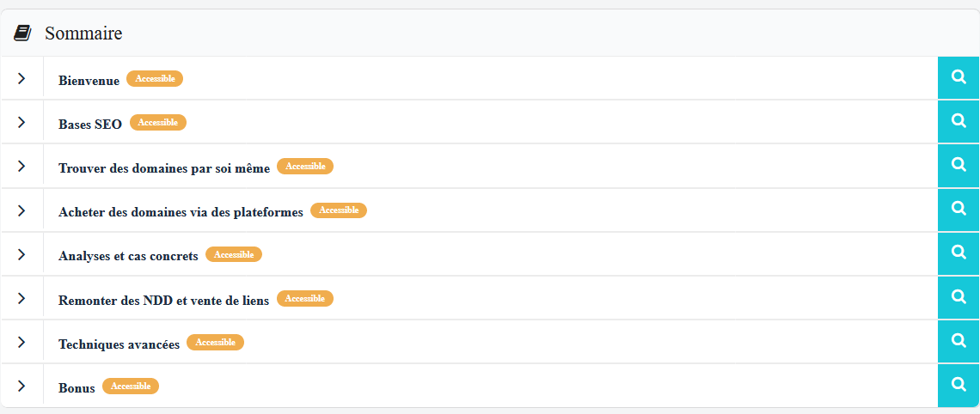Unfold Trouver des domaines par soi même chevron
The image size is (980, 414).
pyautogui.click(x=21, y=167)
